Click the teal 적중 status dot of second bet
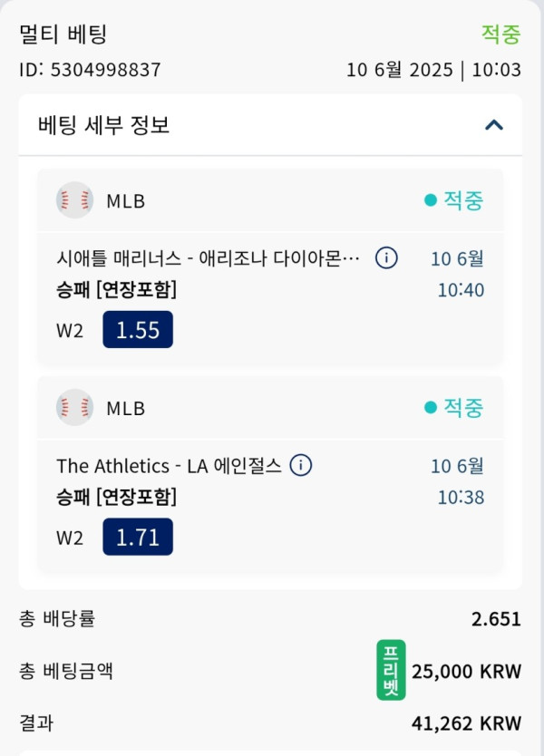The width and height of the screenshot is (544, 756). [430, 407]
